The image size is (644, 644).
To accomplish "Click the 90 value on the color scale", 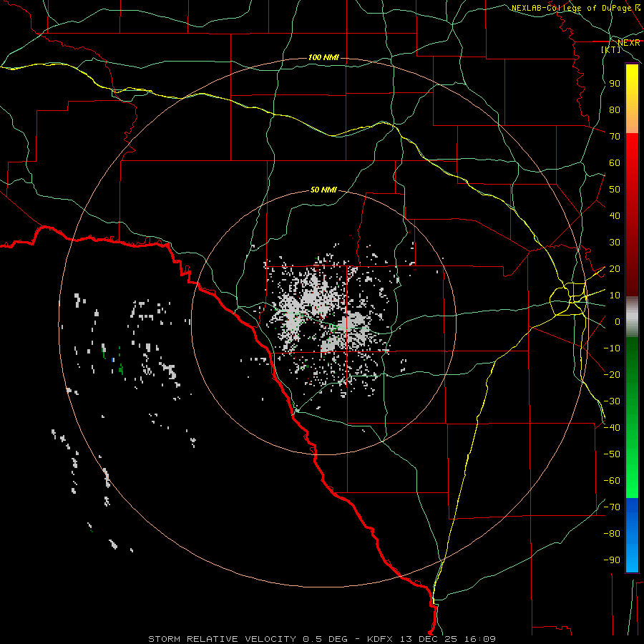I will (615, 84).
